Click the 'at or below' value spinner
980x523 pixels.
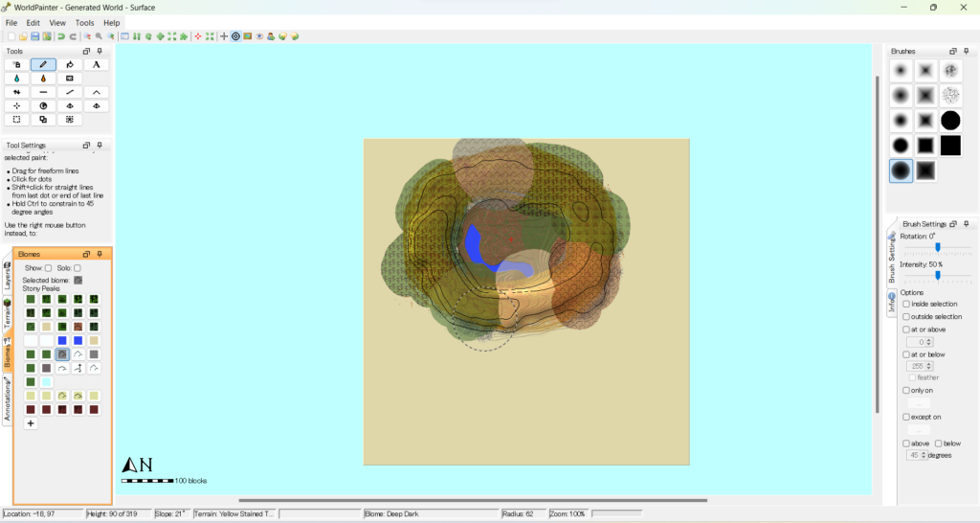click(x=920, y=366)
